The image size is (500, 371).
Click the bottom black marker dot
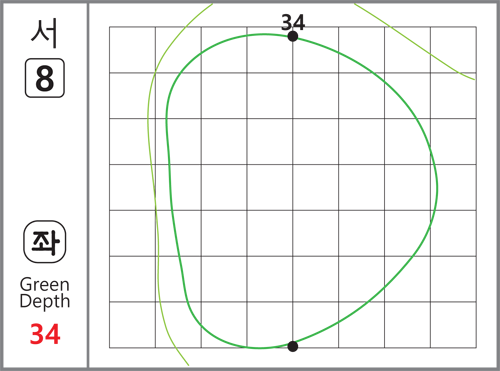(293, 346)
